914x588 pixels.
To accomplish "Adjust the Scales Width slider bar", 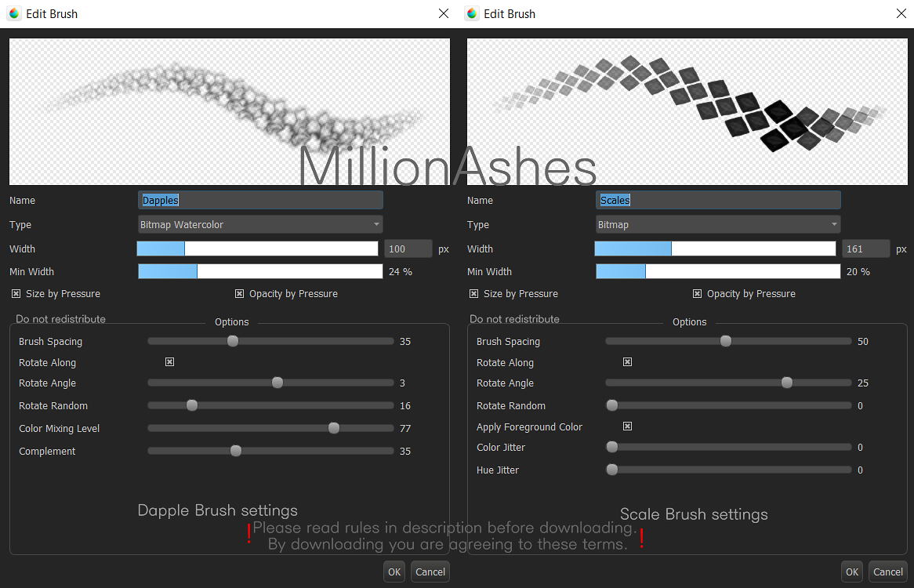I will (x=715, y=249).
